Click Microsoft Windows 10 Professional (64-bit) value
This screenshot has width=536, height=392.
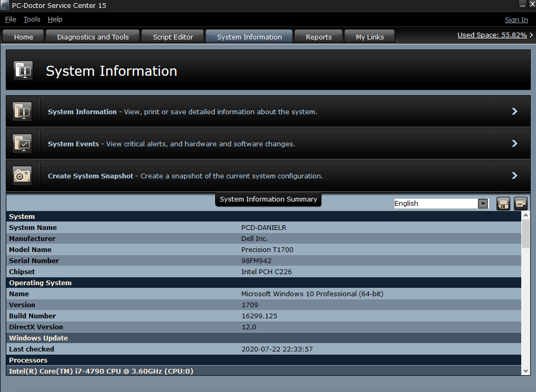pyautogui.click(x=312, y=294)
